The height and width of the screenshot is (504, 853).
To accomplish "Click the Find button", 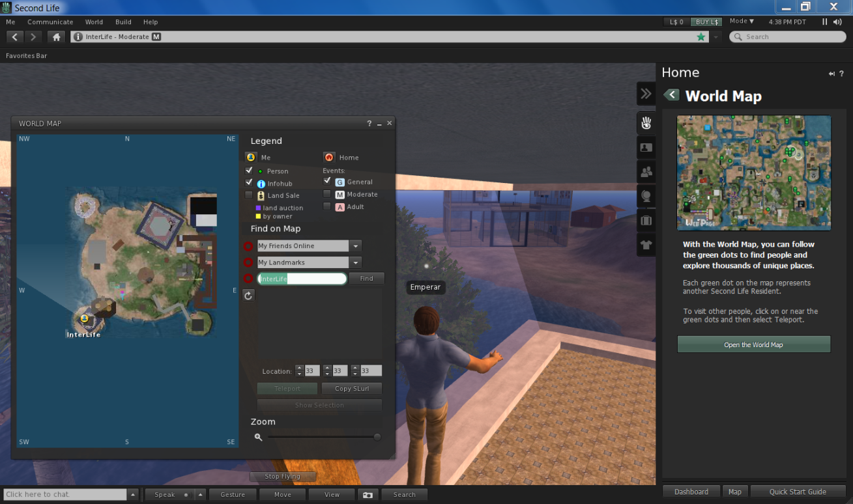I will 367,279.
